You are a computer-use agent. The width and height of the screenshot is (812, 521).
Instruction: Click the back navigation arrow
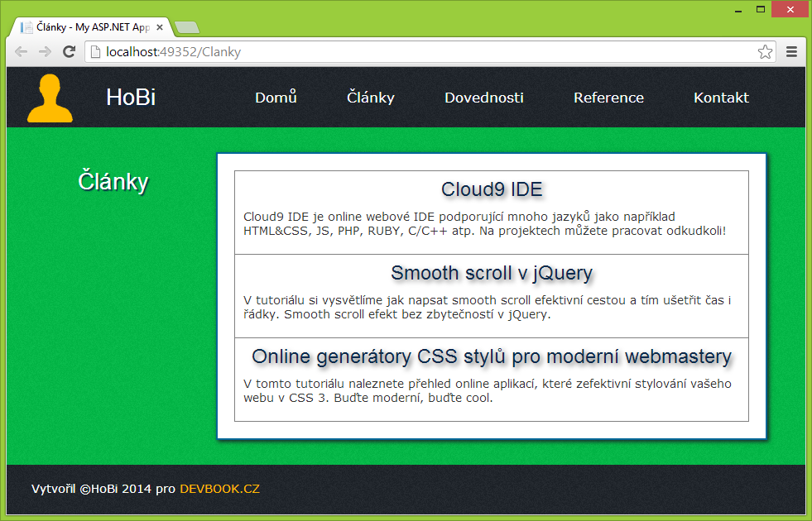(x=21, y=51)
